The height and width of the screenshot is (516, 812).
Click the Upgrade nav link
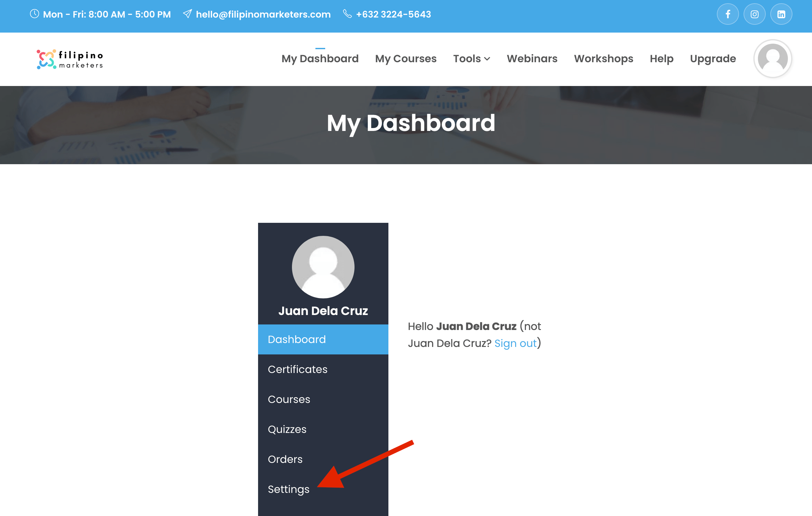(x=713, y=59)
